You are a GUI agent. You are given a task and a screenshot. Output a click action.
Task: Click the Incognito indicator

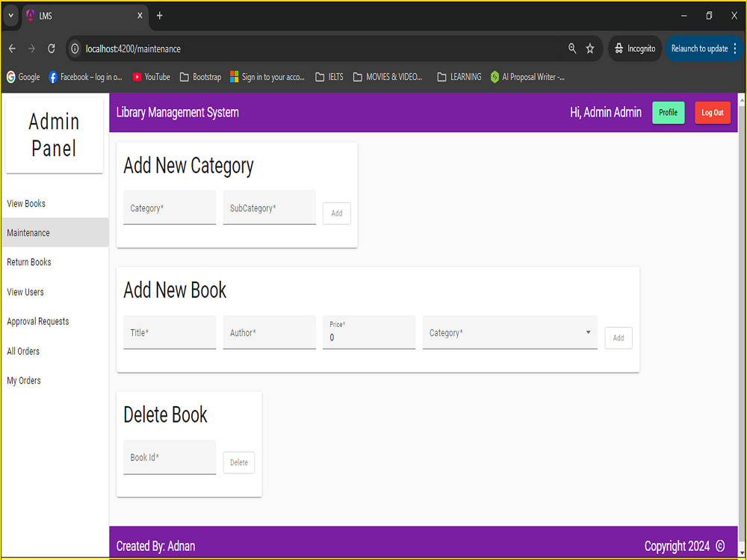point(635,49)
